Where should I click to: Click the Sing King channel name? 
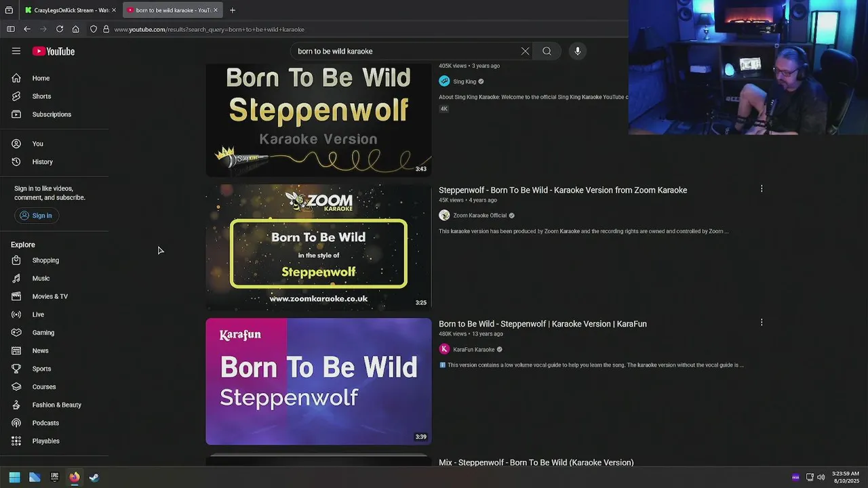465,81
